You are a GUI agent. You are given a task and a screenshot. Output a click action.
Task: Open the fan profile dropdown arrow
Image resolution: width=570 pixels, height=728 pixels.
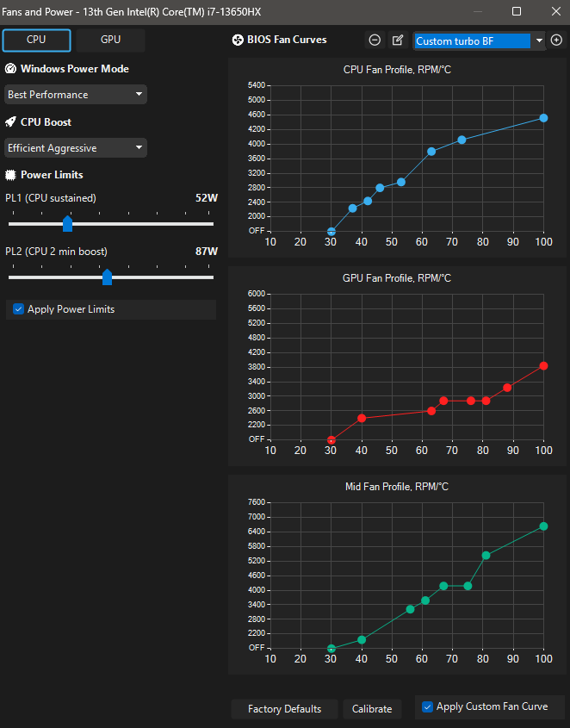(539, 40)
